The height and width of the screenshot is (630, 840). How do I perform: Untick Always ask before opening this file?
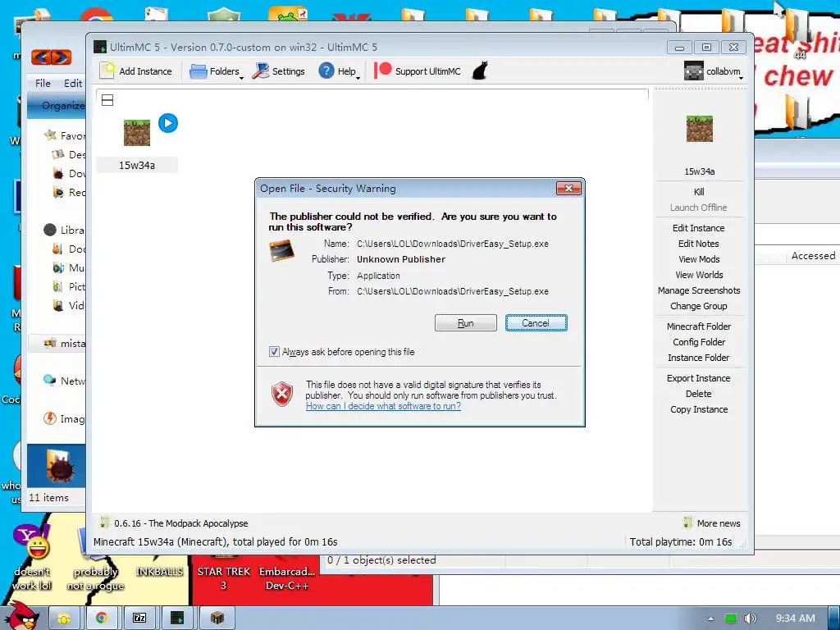point(274,351)
